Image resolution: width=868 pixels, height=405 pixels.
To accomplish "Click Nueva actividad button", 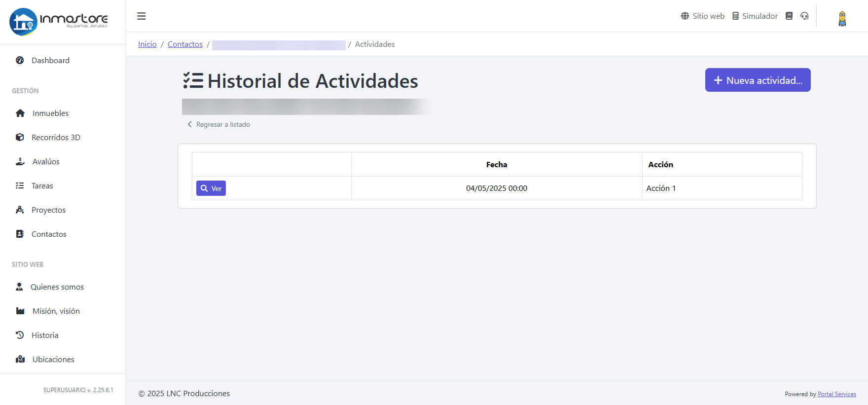I will (758, 80).
